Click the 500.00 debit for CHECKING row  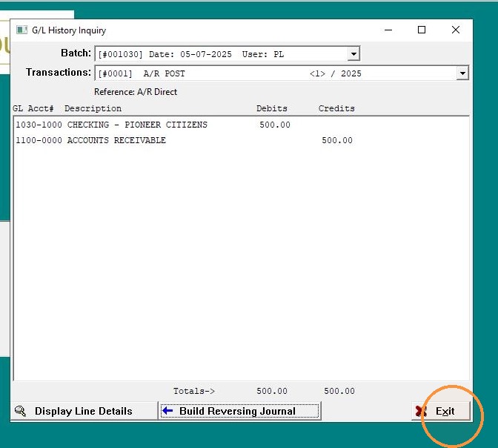coord(275,125)
